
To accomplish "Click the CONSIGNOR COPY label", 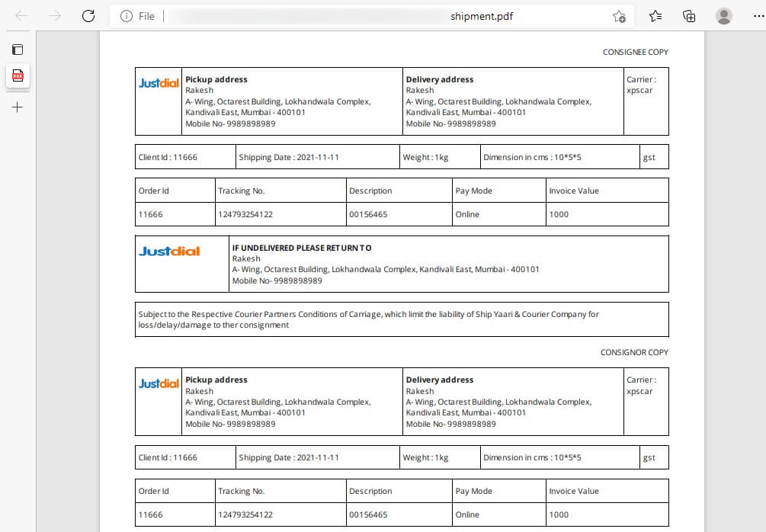I will tap(634, 352).
